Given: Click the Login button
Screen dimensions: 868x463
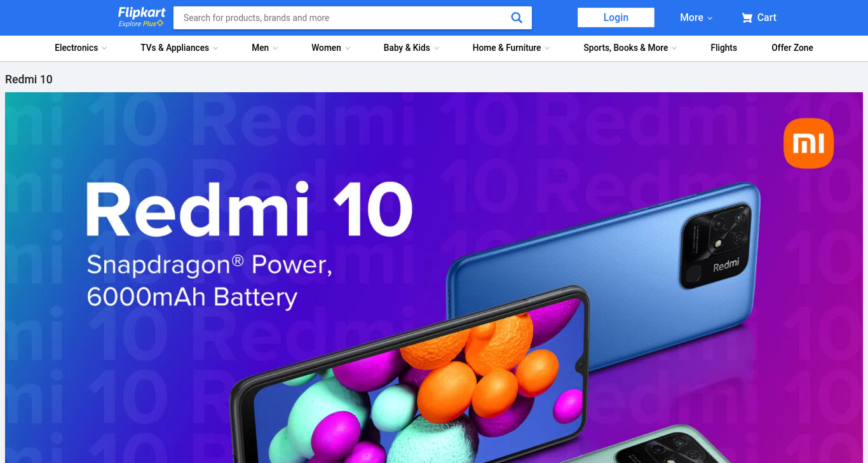Looking at the screenshot, I should point(616,18).
